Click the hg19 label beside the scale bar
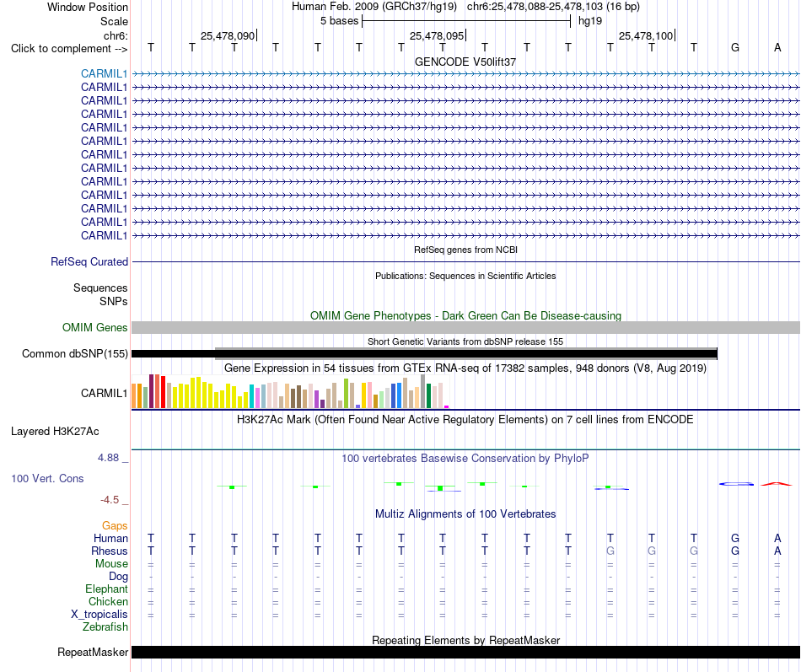The height and width of the screenshot is (672, 801). tap(590, 21)
